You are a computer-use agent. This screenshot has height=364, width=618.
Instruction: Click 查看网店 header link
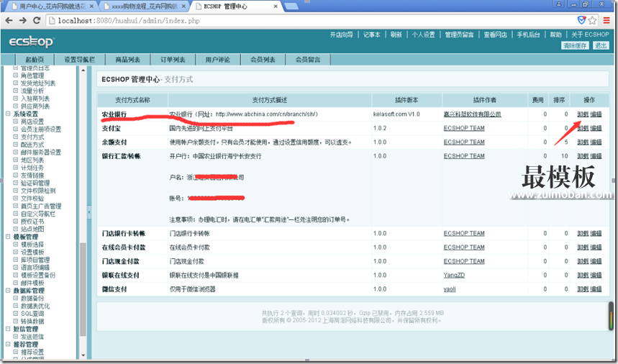coord(496,35)
